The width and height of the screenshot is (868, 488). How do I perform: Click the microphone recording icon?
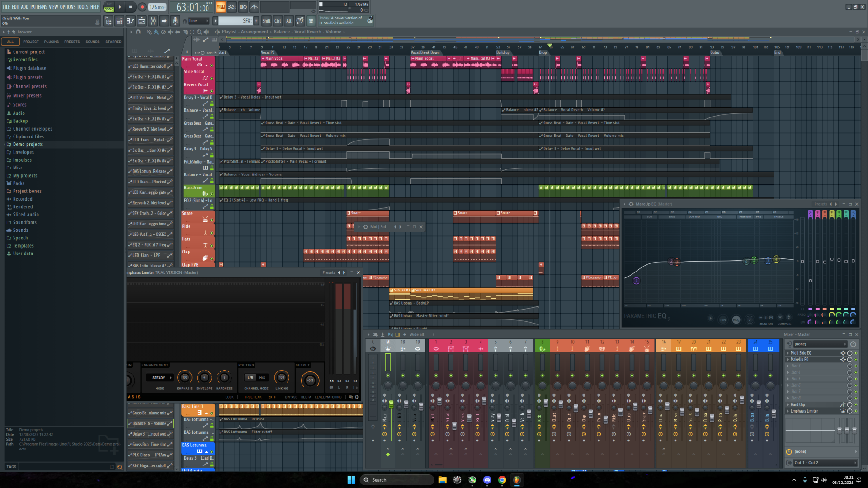(x=175, y=21)
